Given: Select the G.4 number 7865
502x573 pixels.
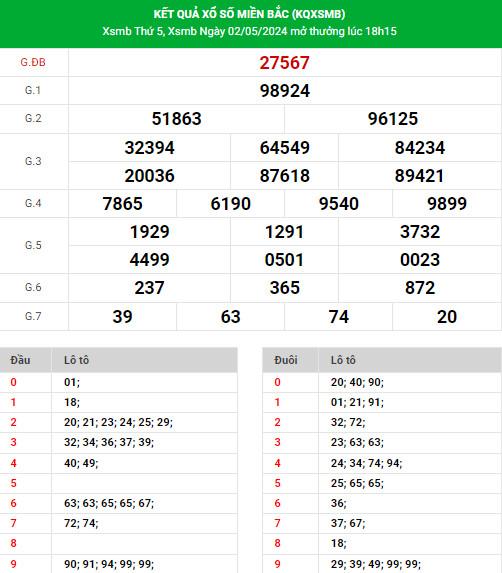Looking at the screenshot, I should point(122,204).
